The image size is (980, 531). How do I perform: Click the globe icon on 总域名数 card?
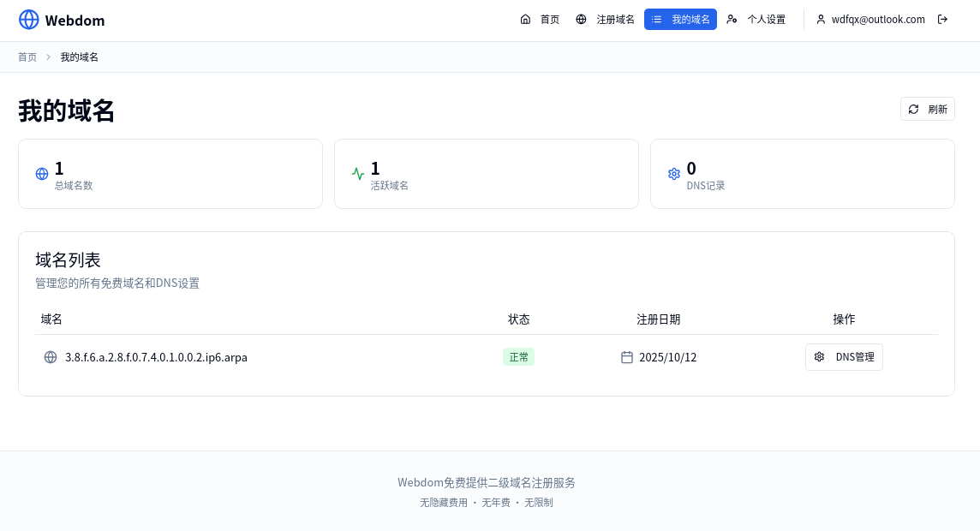point(41,173)
